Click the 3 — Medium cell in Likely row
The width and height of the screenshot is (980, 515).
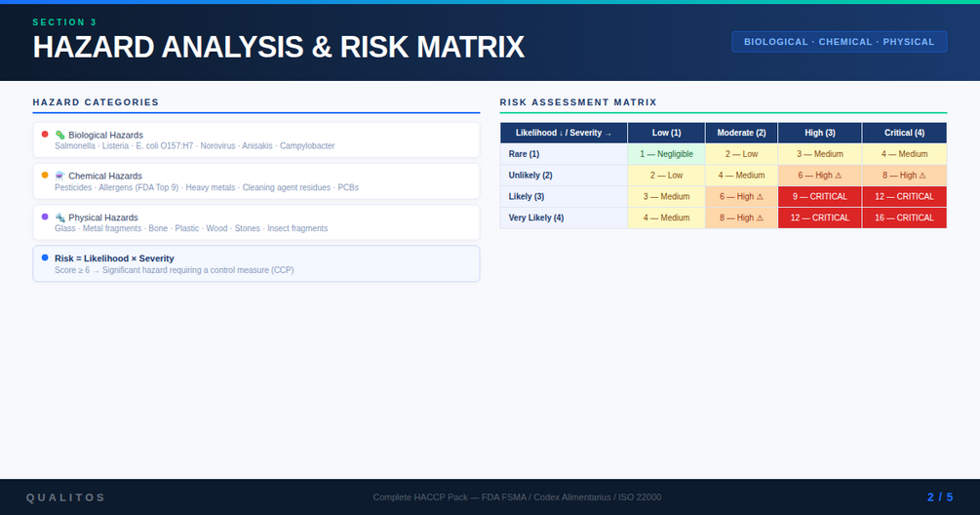point(666,197)
